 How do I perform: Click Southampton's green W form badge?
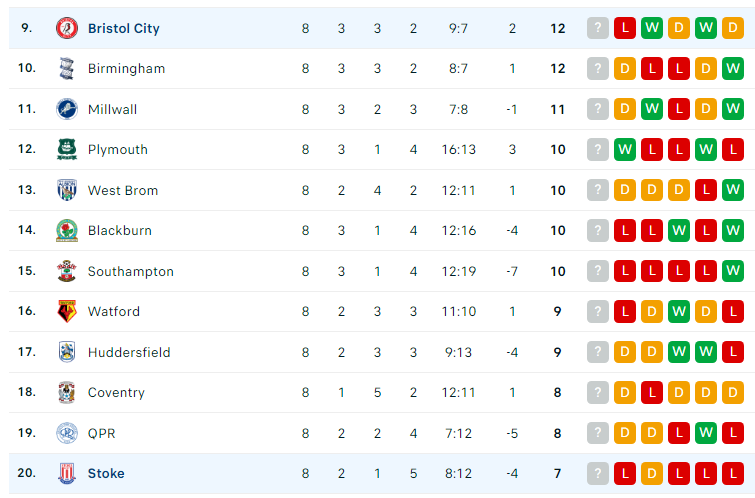[x=732, y=271]
